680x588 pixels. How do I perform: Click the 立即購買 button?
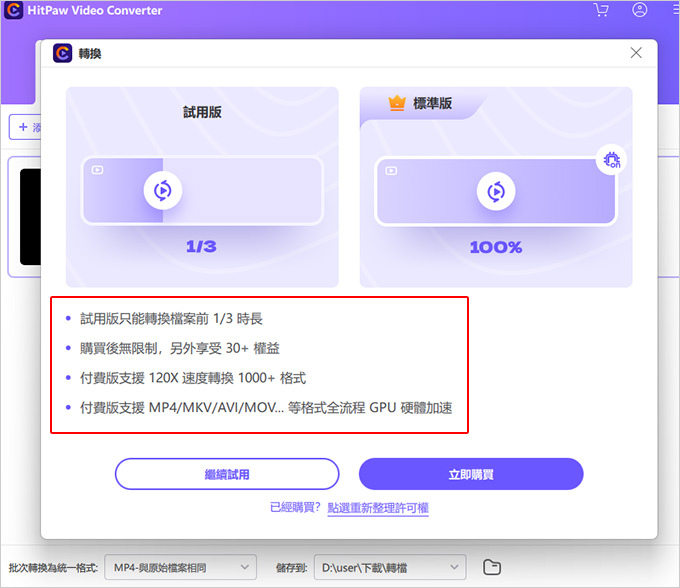pos(471,474)
